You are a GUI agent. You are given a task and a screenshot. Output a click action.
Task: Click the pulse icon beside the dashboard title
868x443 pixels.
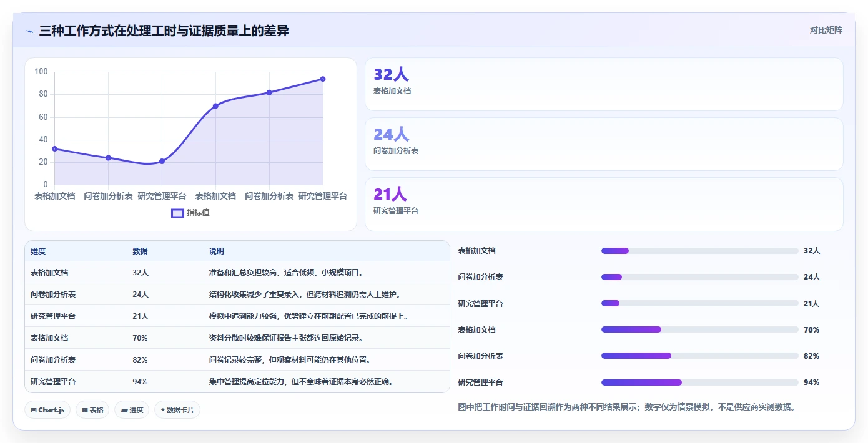30,31
